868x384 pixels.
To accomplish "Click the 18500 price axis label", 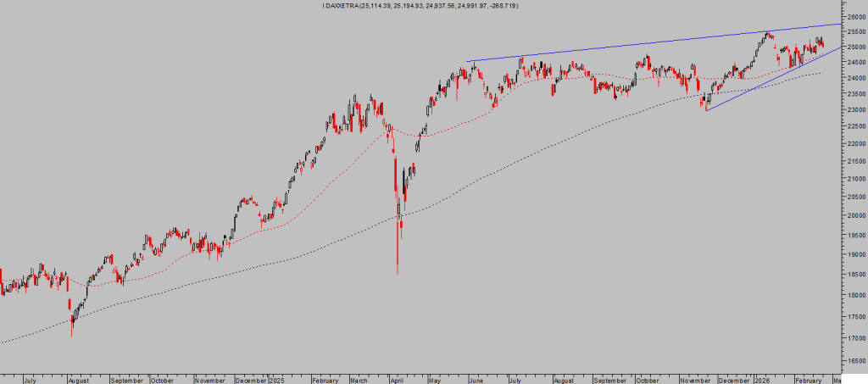I will (x=855, y=274).
